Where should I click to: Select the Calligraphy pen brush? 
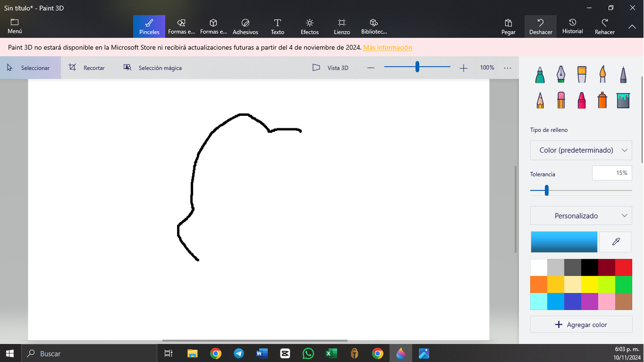click(561, 75)
